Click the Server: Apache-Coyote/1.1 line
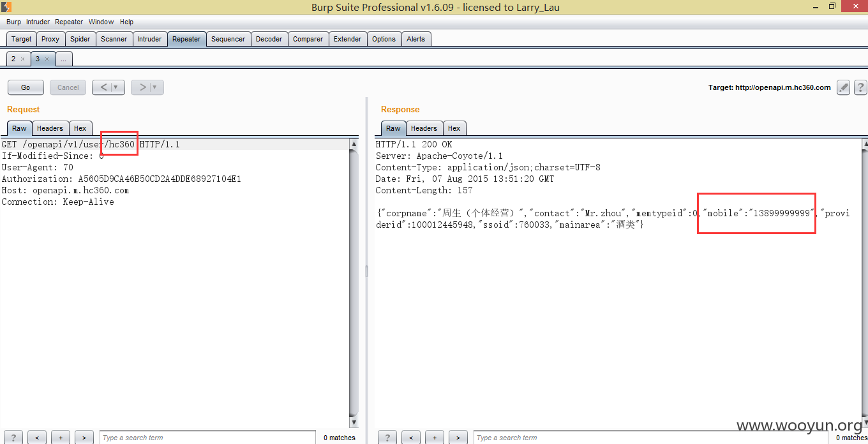Viewport: 868px width, 444px height. [439, 156]
